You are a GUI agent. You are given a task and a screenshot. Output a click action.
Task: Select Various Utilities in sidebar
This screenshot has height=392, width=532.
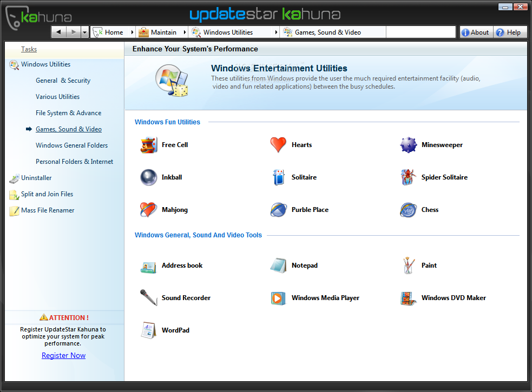coord(58,97)
